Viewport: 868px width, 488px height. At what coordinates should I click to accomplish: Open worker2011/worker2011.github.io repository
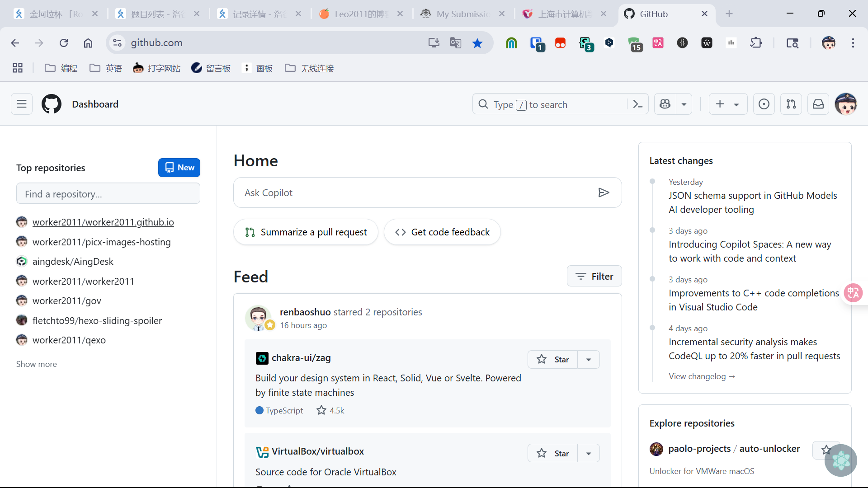(103, 222)
